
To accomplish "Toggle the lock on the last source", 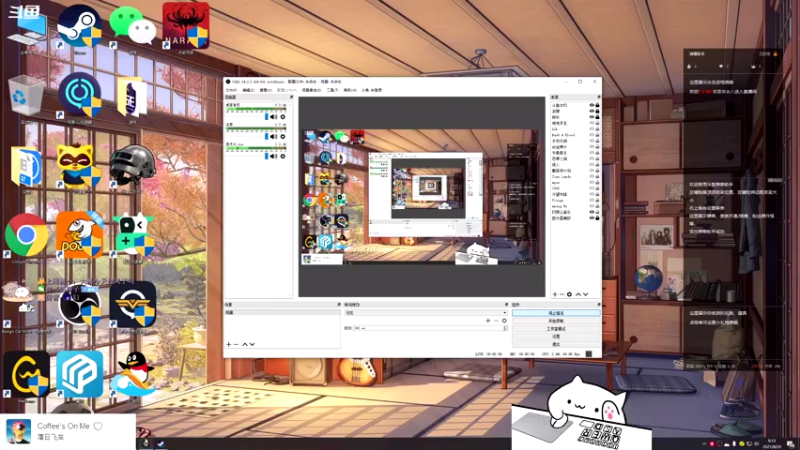I will point(597,218).
